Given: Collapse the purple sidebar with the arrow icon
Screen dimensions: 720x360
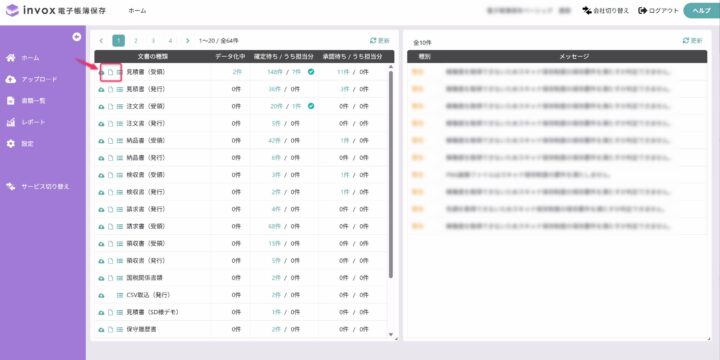Looking at the screenshot, I should click(77, 37).
